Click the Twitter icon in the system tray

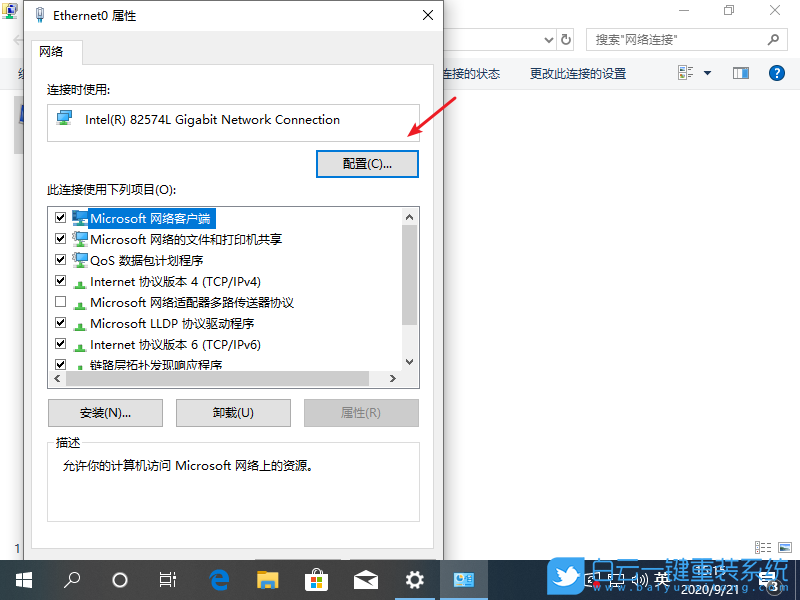(565, 578)
